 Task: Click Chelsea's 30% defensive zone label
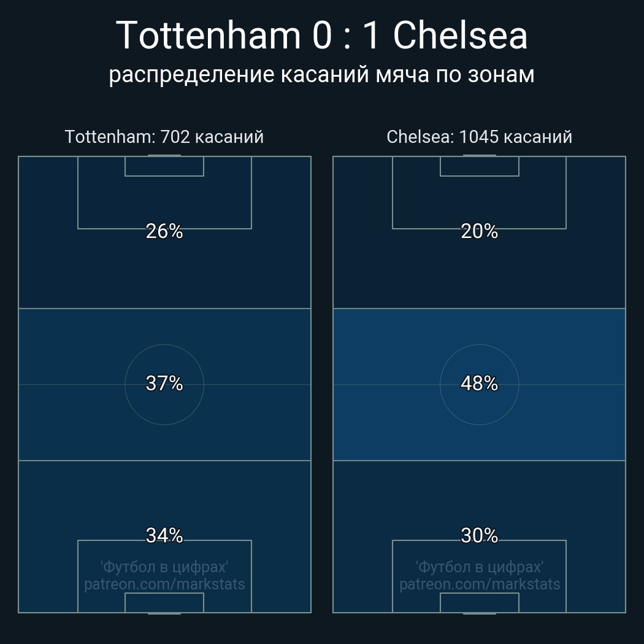[x=479, y=535]
